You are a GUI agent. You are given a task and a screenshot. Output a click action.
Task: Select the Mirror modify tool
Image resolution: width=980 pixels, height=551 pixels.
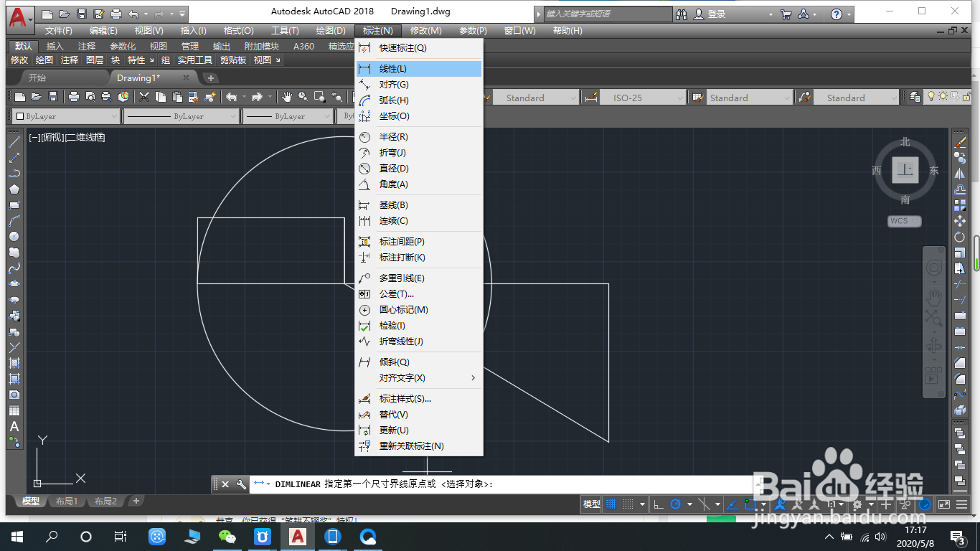point(960,174)
